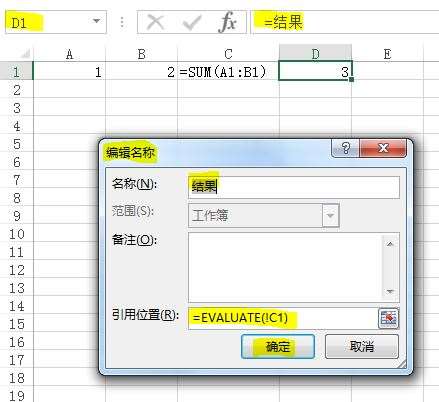439x402 pixels.
Task: Click the 备注 comment text area
Action: coord(285,267)
